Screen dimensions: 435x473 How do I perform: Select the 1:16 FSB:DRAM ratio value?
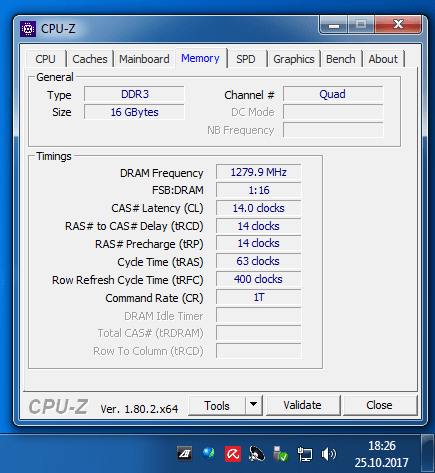(x=258, y=190)
